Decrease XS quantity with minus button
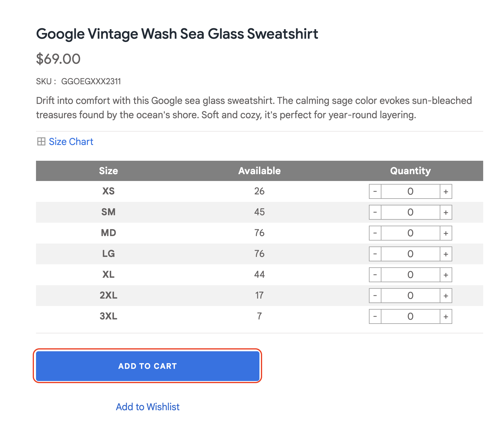Screen dimensions: 504x437 point(375,191)
